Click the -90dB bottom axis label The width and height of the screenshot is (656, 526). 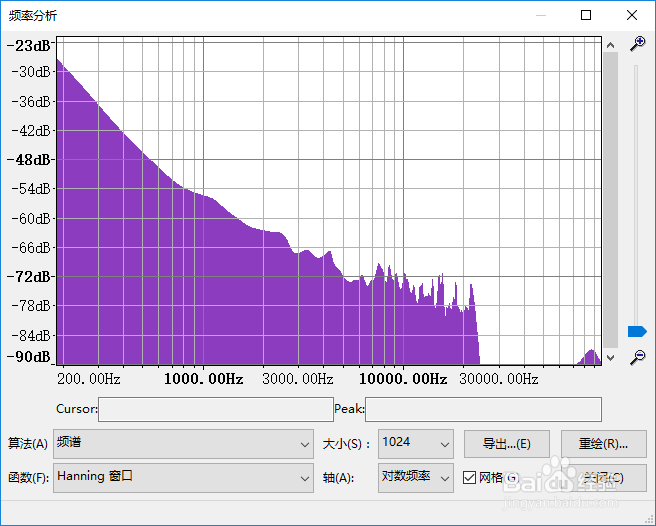pyautogui.click(x=28, y=357)
